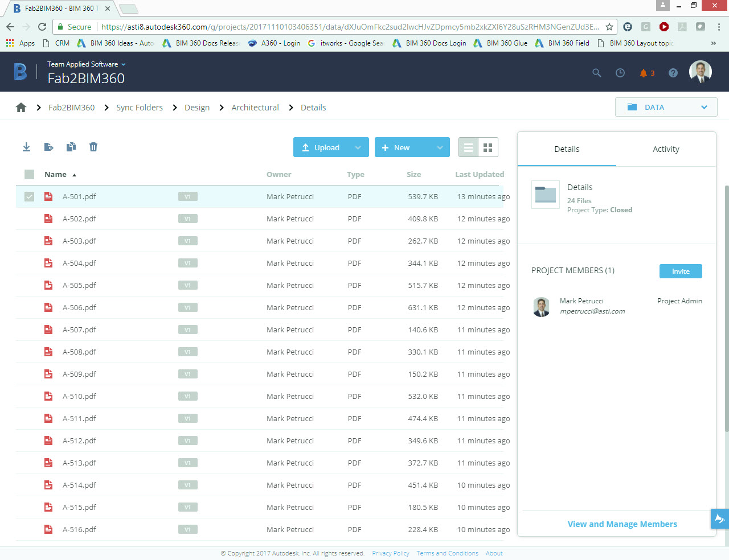Screen dimensions: 729x560
Task: Open the user profile avatar
Action: coord(701,72)
